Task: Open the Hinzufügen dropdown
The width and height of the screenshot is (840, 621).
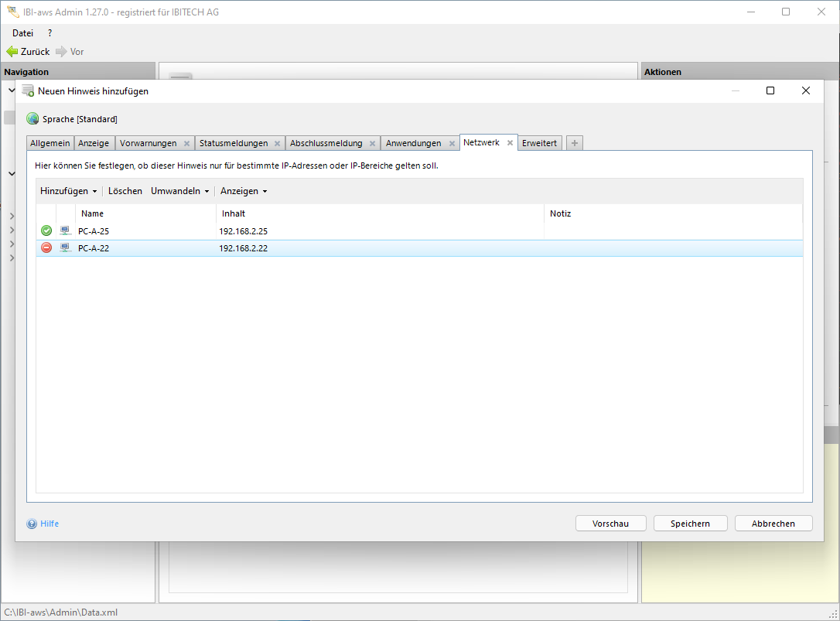Action: [x=68, y=191]
